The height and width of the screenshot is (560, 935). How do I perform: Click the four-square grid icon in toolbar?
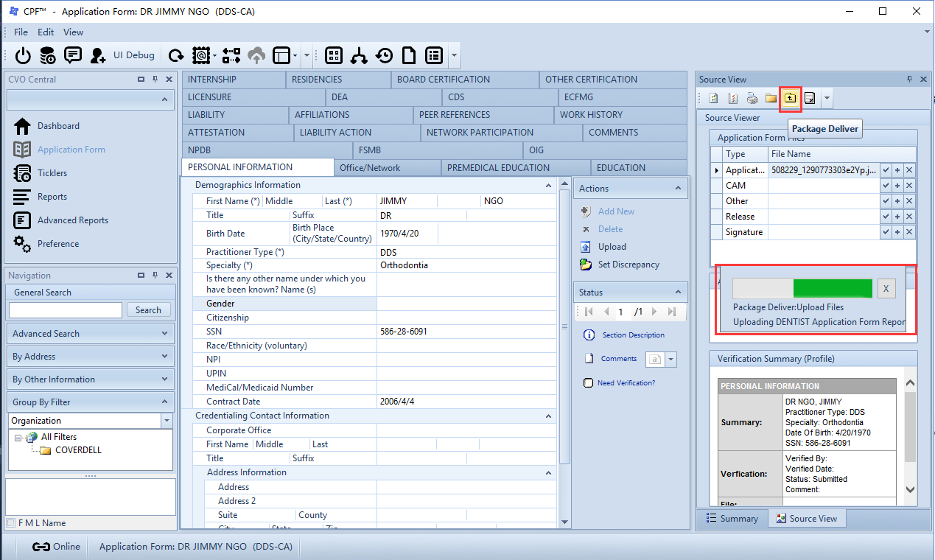pos(334,55)
